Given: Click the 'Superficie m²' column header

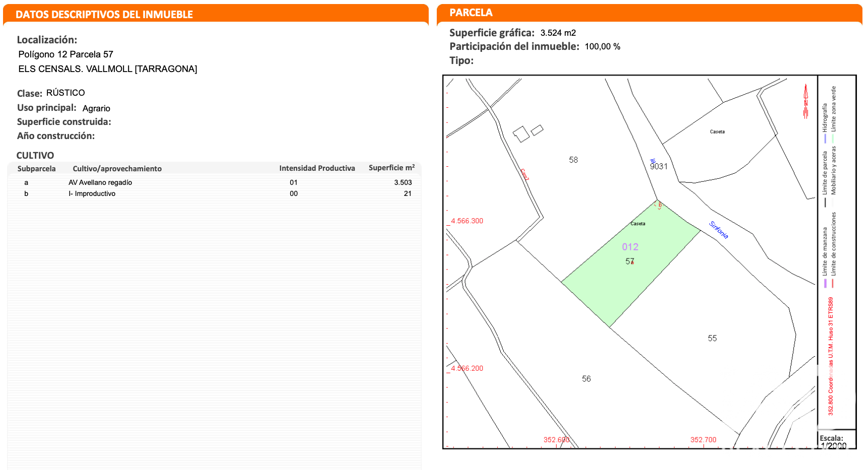Looking at the screenshot, I should click(x=392, y=168).
